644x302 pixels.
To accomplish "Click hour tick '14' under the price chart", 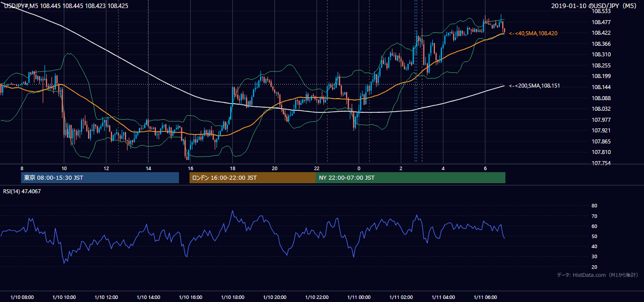I will point(148,168).
